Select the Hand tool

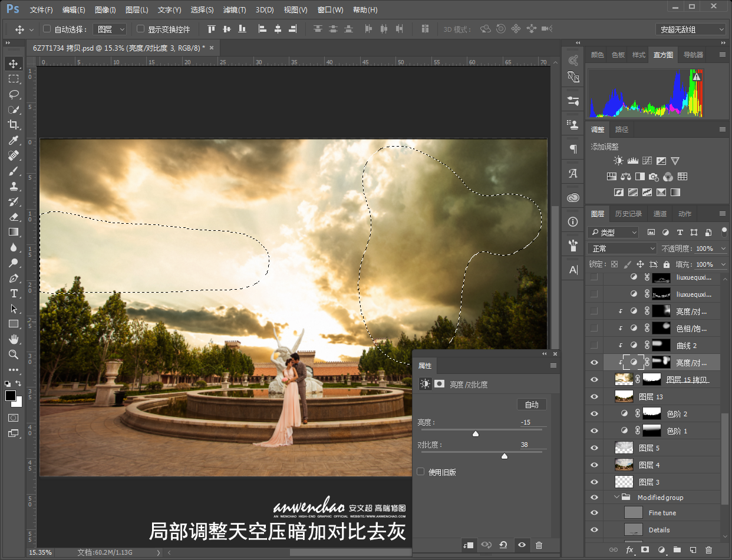coord(14,339)
